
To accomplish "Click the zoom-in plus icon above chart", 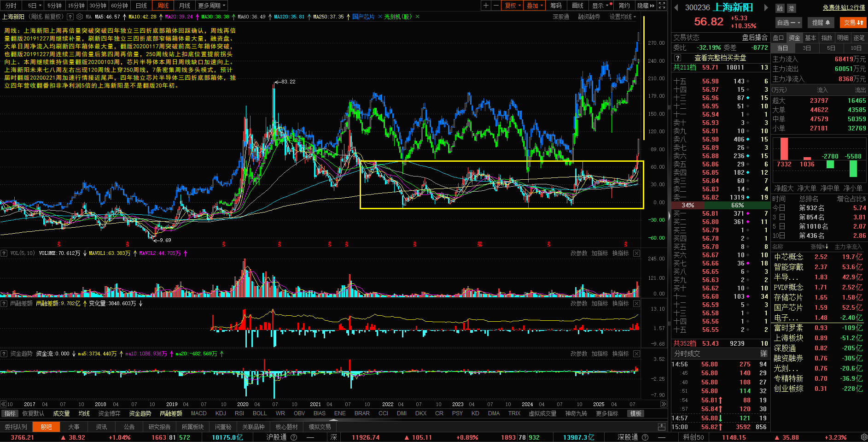I will [x=486, y=6].
